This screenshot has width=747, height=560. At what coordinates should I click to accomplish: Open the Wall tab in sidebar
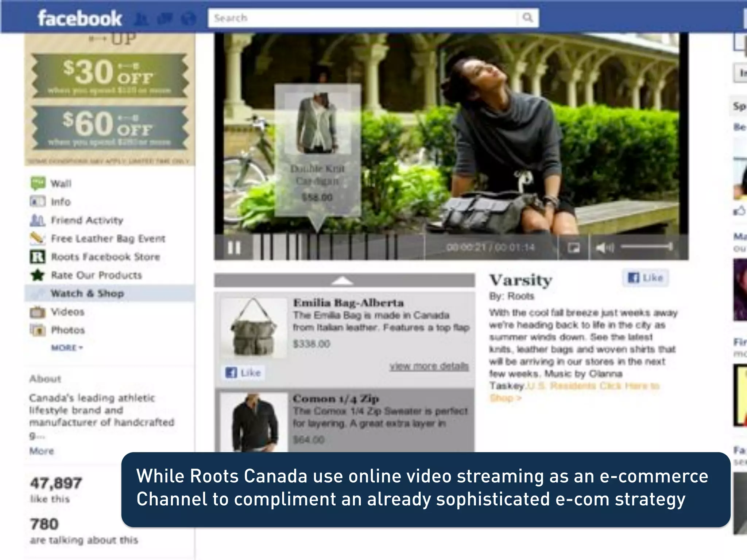pos(61,183)
